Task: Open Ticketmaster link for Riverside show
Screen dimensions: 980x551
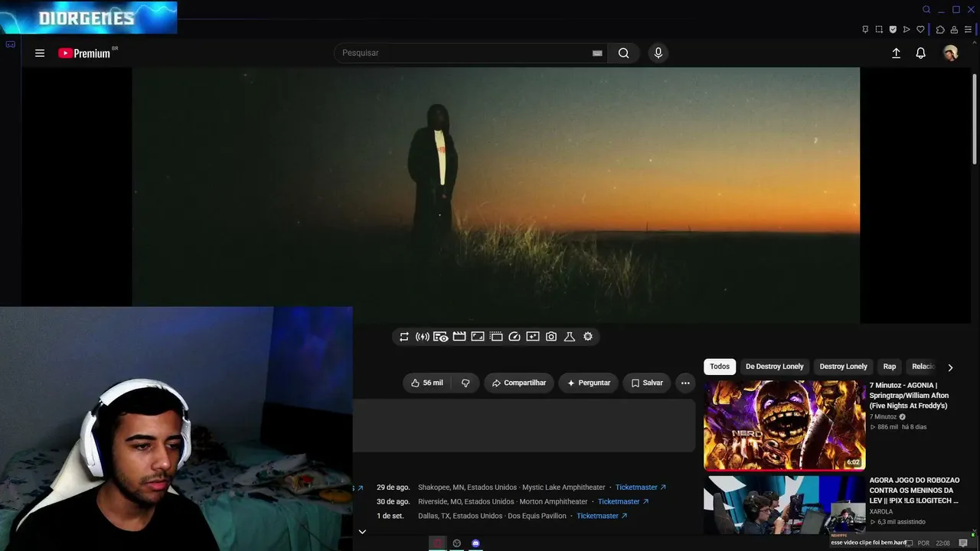Action: [x=623, y=502]
